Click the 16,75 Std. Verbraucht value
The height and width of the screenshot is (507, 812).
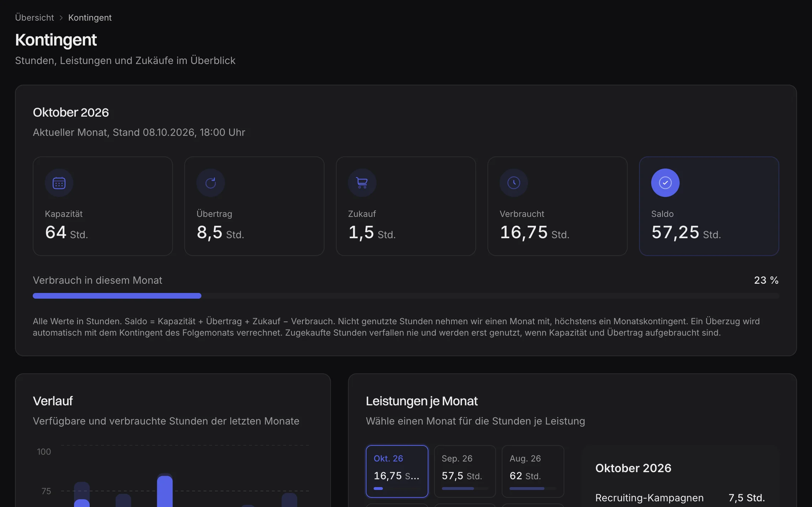point(534,233)
